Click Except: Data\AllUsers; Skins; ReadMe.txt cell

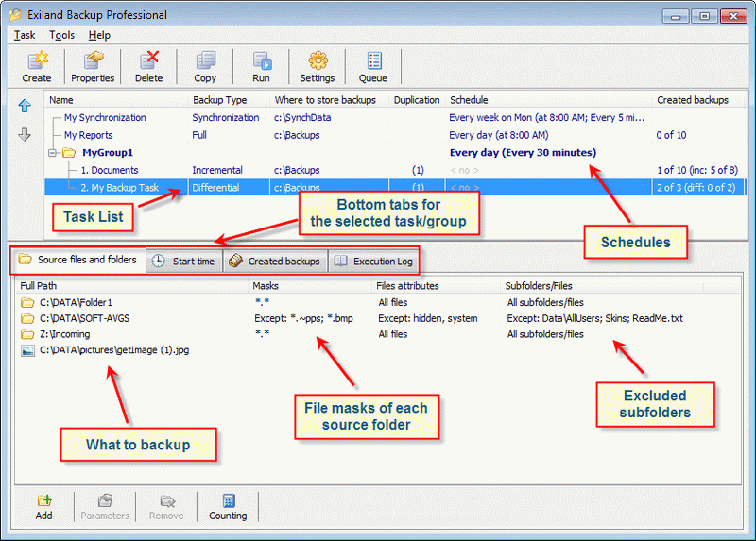pos(595,318)
